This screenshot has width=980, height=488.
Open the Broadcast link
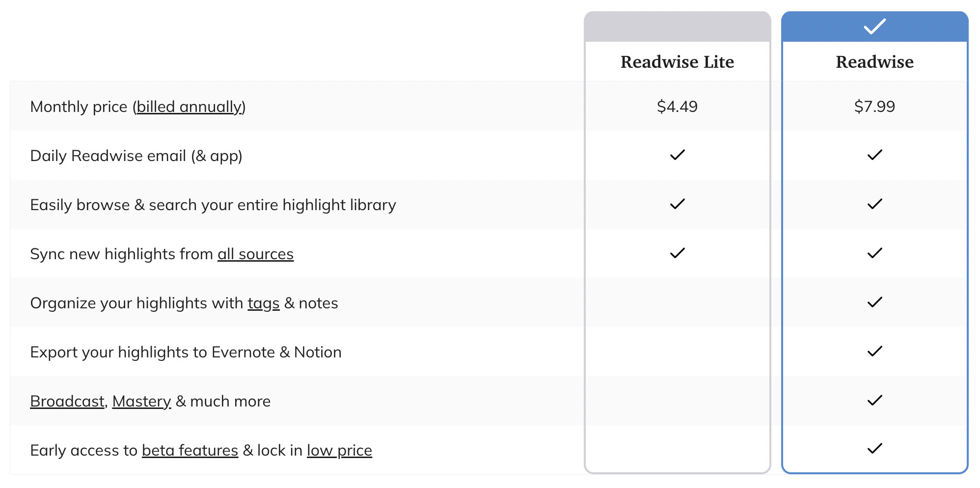(x=67, y=402)
